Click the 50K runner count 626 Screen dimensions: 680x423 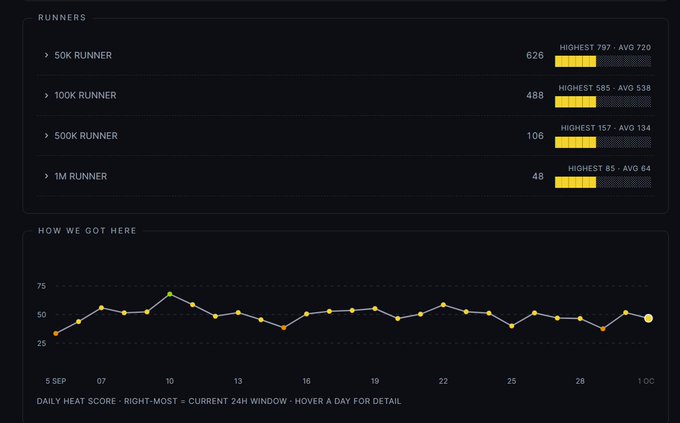pyautogui.click(x=535, y=56)
